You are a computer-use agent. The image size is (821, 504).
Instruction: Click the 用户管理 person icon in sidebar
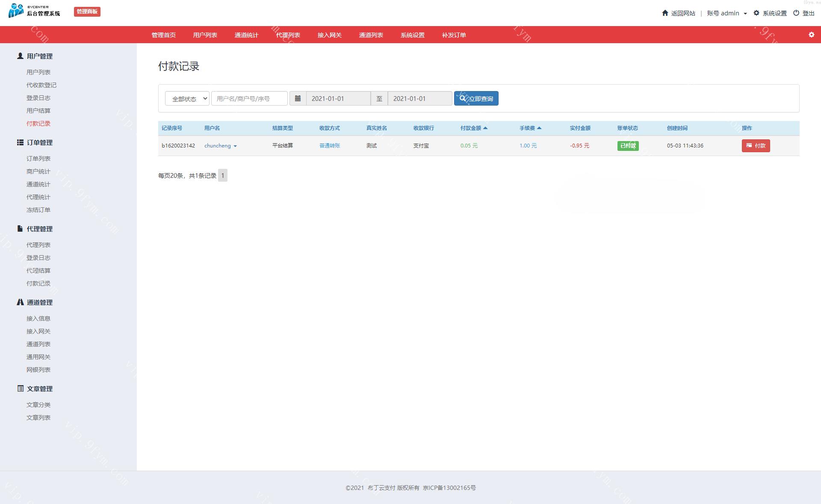[x=20, y=56]
